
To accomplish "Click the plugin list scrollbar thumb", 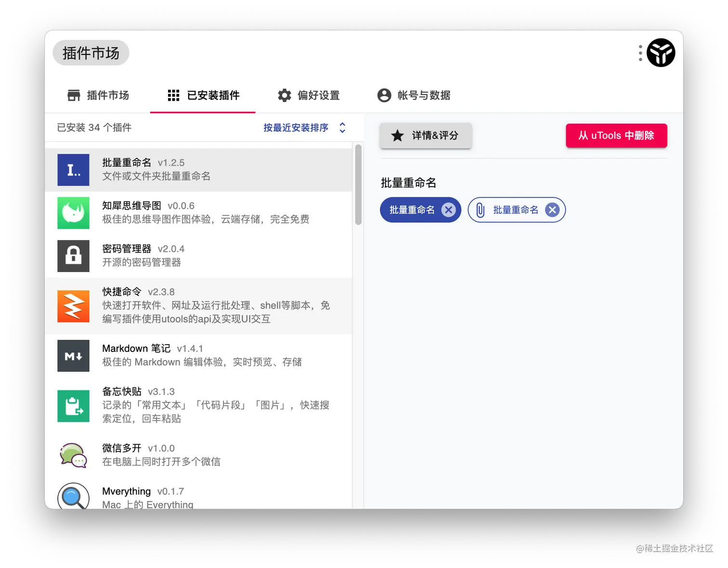I will point(358,185).
